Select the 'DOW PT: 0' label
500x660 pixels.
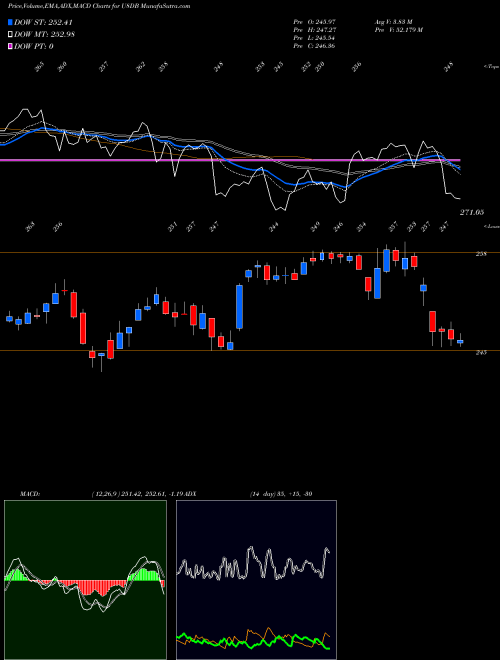[34, 46]
